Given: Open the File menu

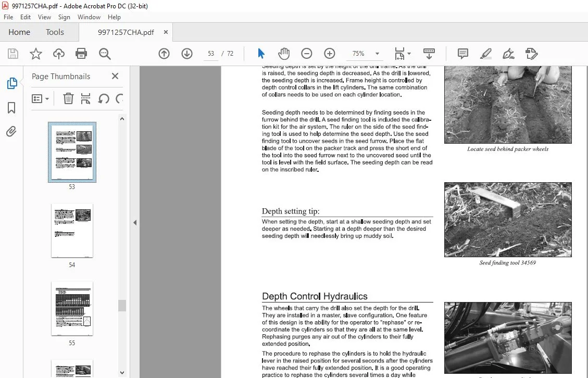Looking at the screenshot, I should [8, 17].
